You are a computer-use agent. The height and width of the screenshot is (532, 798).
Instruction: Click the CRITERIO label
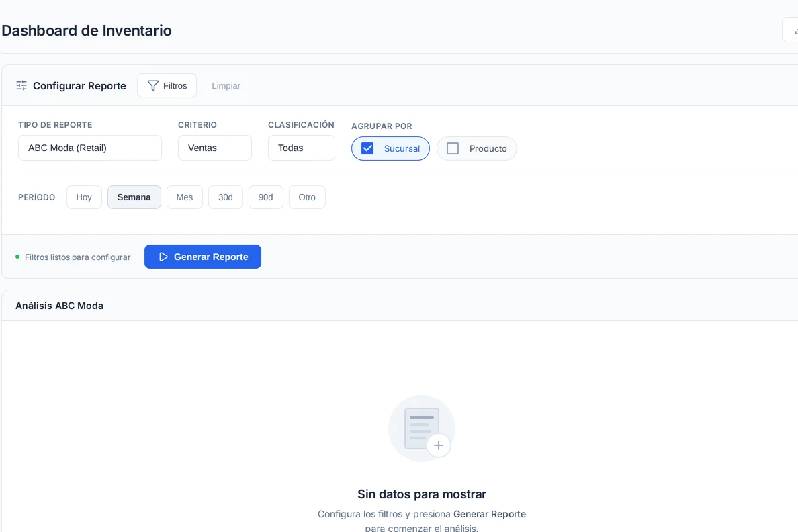(197, 125)
